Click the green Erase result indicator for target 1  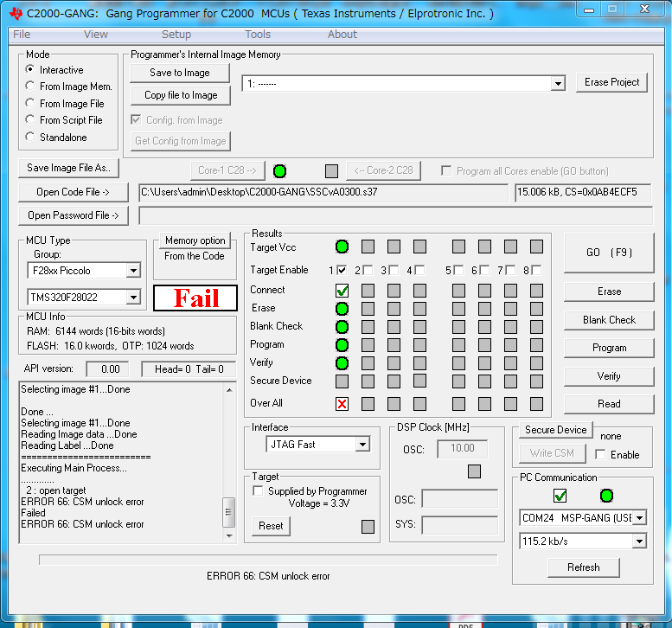coord(342,309)
